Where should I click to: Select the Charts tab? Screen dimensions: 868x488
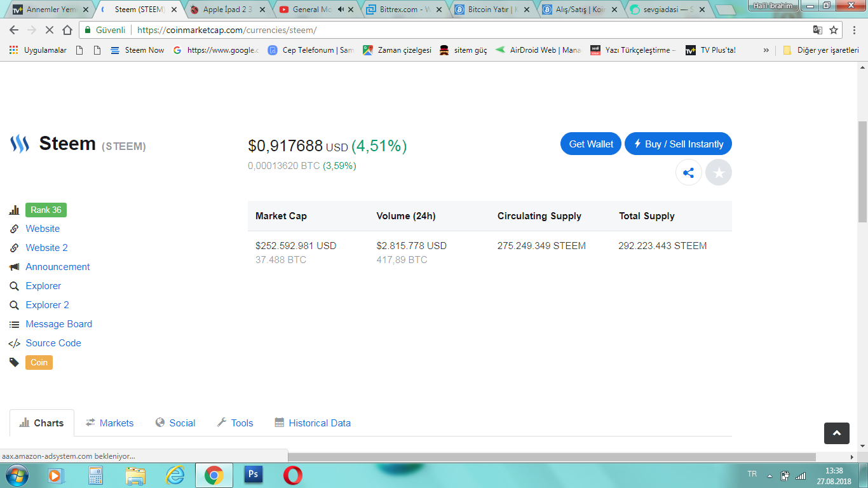[42, 423]
